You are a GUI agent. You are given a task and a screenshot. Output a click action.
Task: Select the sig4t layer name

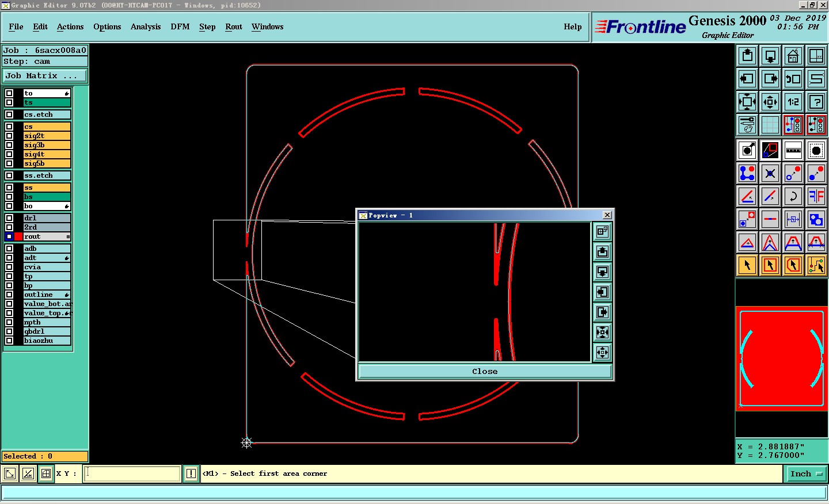pyautogui.click(x=47, y=154)
